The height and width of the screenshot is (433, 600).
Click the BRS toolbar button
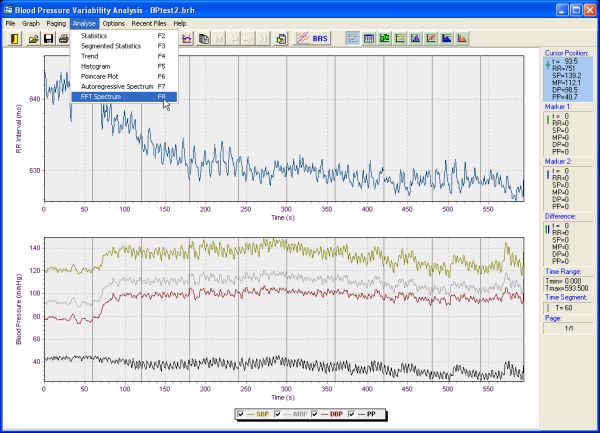click(x=319, y=39)
